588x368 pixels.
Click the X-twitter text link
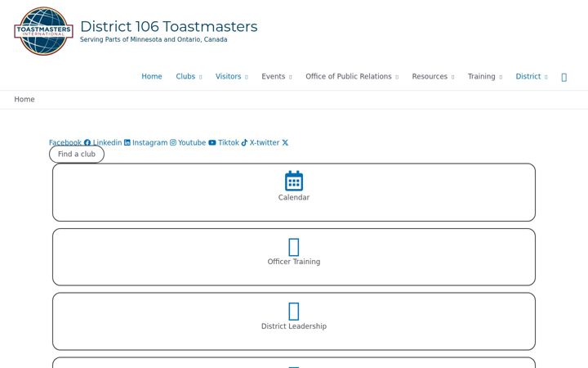[265, 142]
